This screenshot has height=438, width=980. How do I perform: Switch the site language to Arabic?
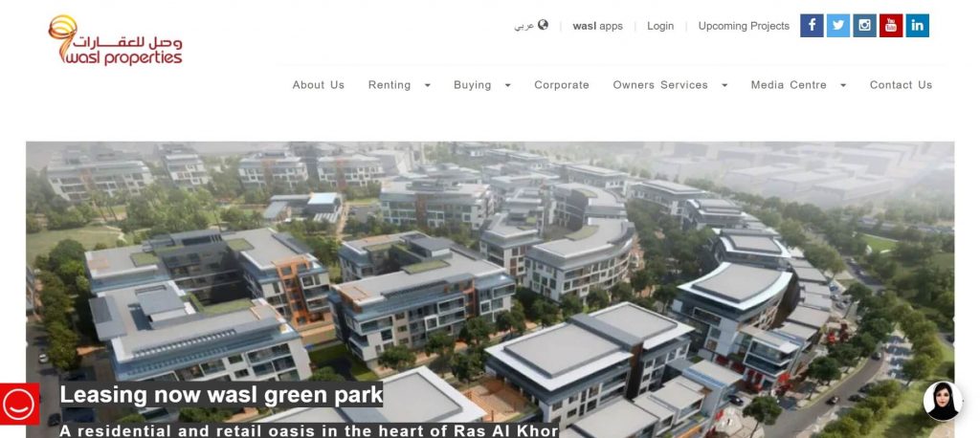(531, 26)
